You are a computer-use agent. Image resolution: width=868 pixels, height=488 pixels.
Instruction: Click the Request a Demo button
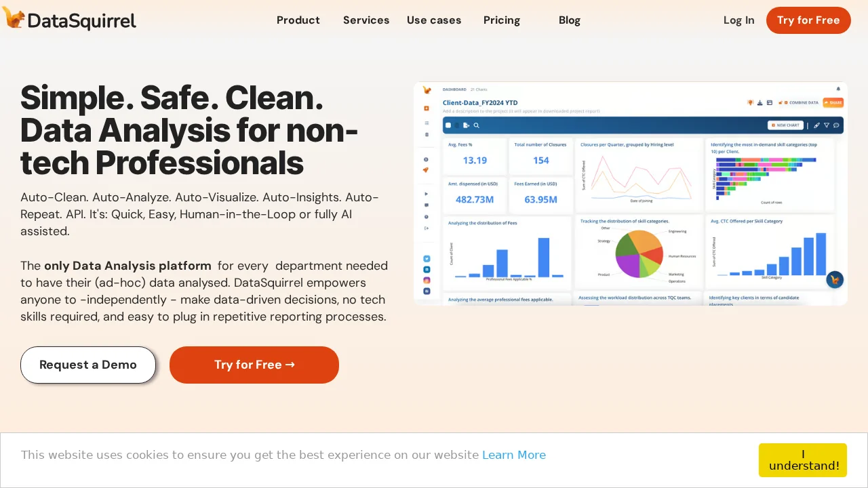click(88, 365)
